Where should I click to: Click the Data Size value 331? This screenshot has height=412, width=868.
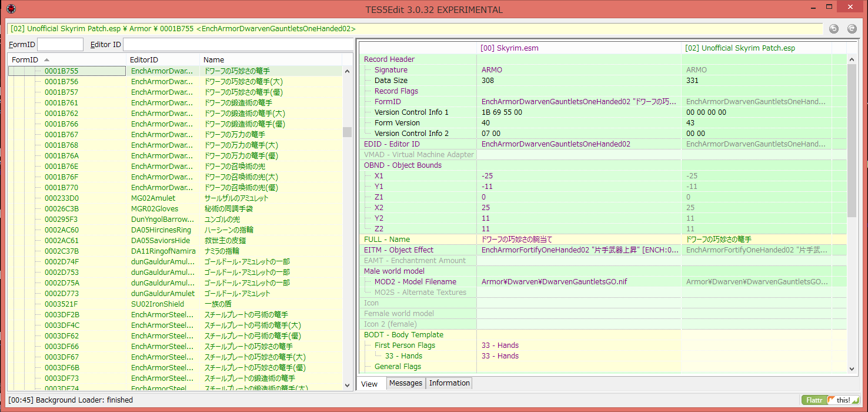click(692, 80)
